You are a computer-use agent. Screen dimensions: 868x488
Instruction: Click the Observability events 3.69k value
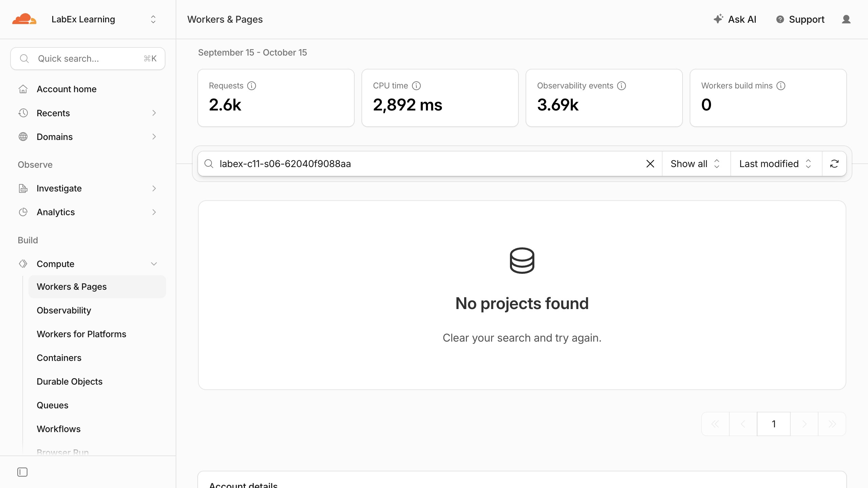click(558, 105)
